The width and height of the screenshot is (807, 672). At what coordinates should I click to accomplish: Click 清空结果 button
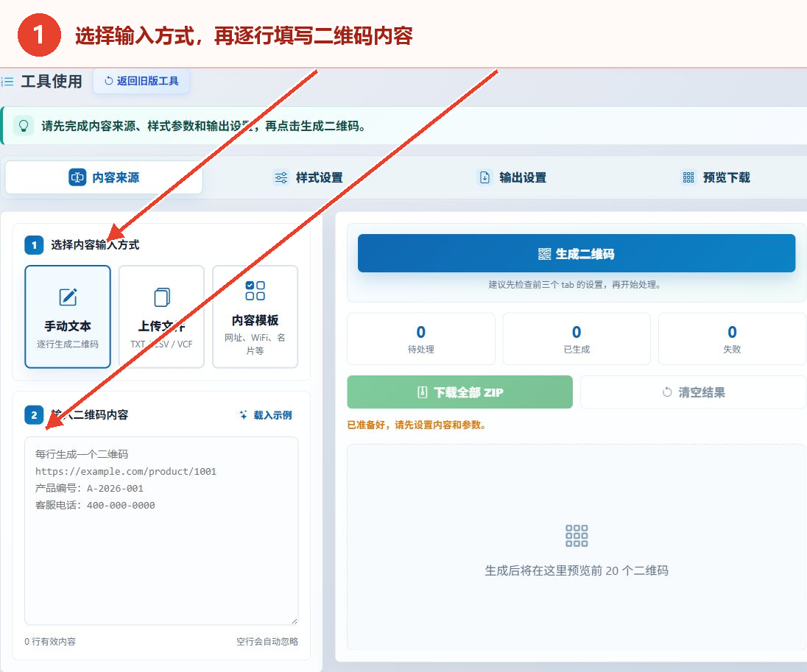(694, 392)
